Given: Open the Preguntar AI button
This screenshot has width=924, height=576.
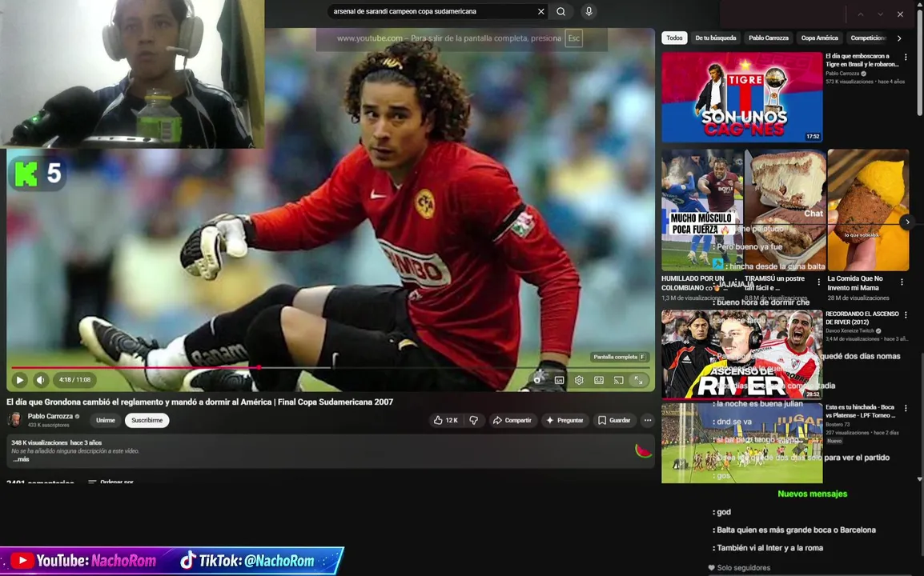Looking at the screenshot, I should tap(564, 420).
